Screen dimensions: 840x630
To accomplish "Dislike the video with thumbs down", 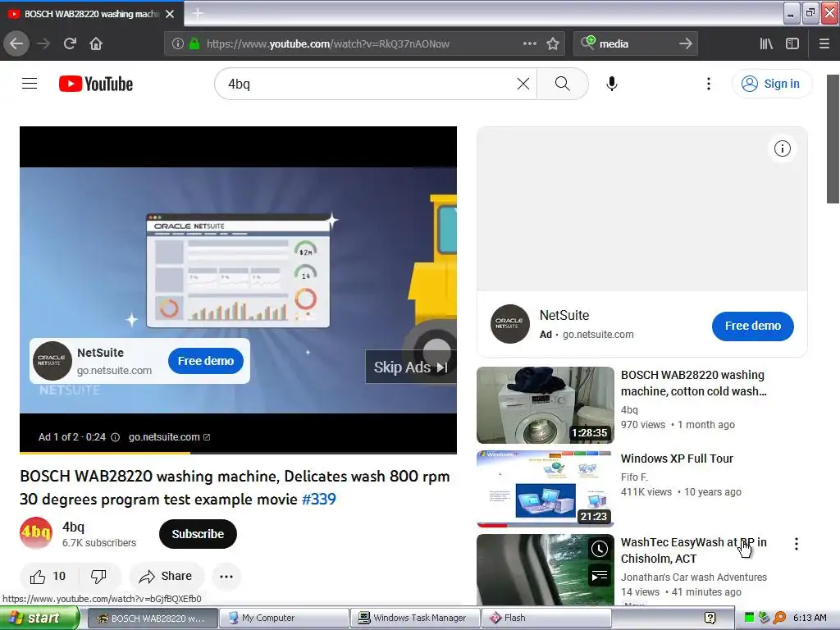I will (x=98, y=577).
